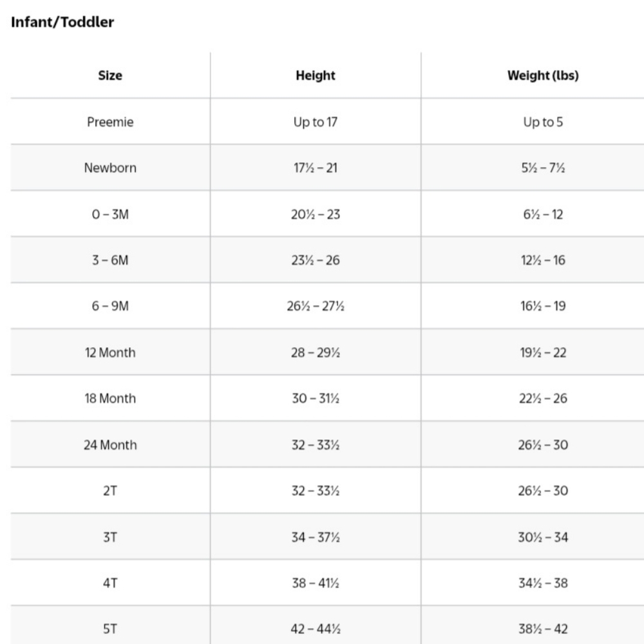Image resolution: width=644 pixels, height=644 pixels.
Task: Click the 26½ – 27½ height cell
Action: tap(316, 307)
